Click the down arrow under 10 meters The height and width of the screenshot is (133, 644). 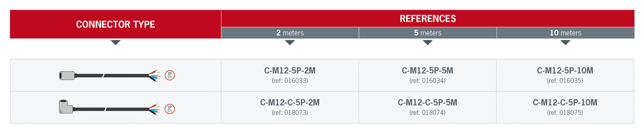pos(565,42)
